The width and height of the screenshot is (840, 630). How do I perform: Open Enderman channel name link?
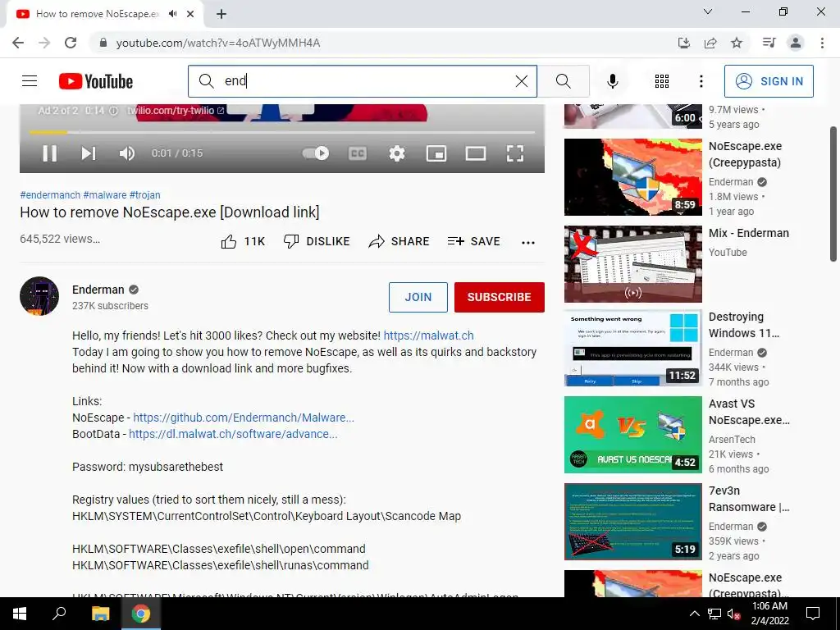[98, 290]
